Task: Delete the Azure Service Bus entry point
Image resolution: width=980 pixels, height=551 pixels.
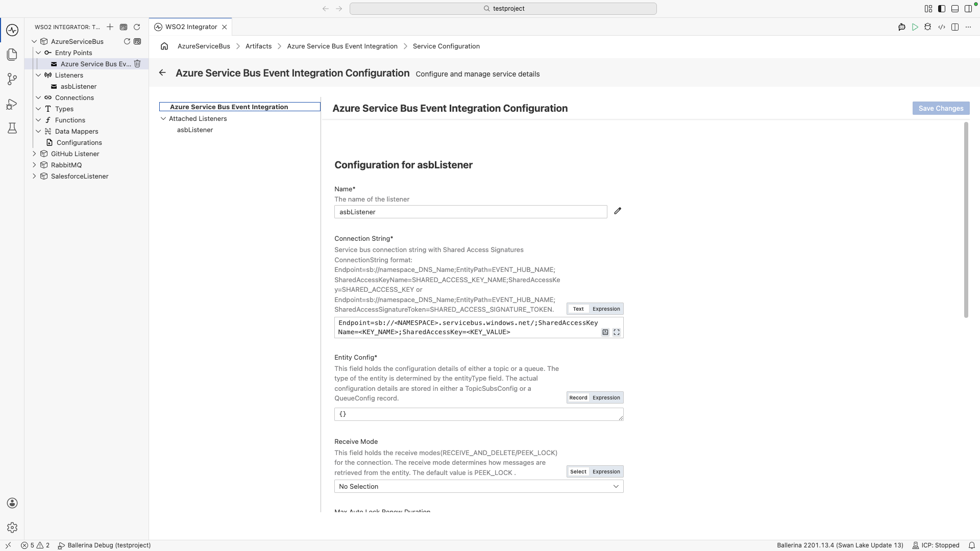Action: click(x=137, y=64)
